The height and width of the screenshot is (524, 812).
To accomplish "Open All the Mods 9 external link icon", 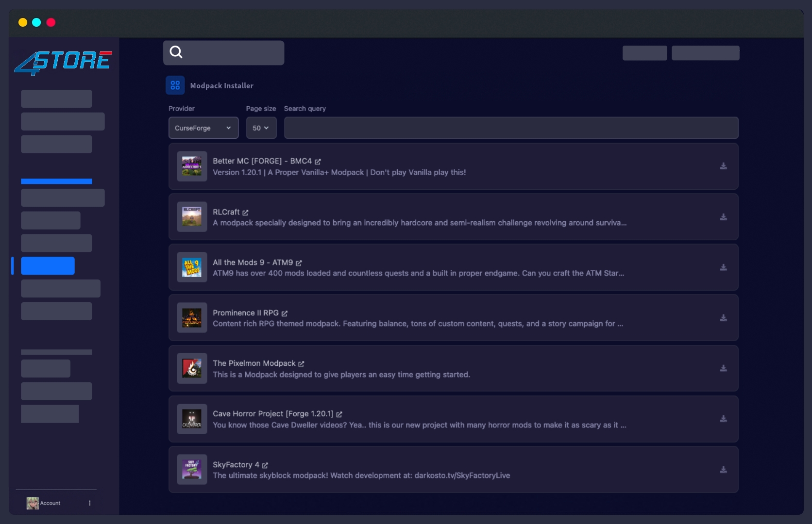I will (x=299, y=263).
